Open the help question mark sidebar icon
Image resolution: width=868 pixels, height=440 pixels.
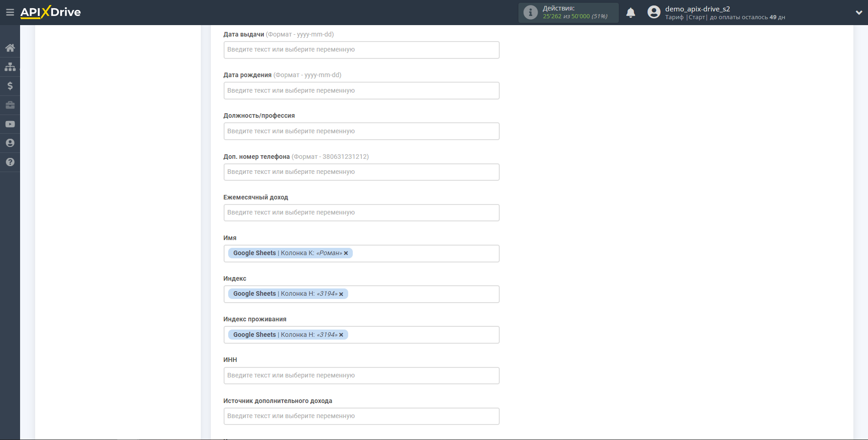pos(10,162)
